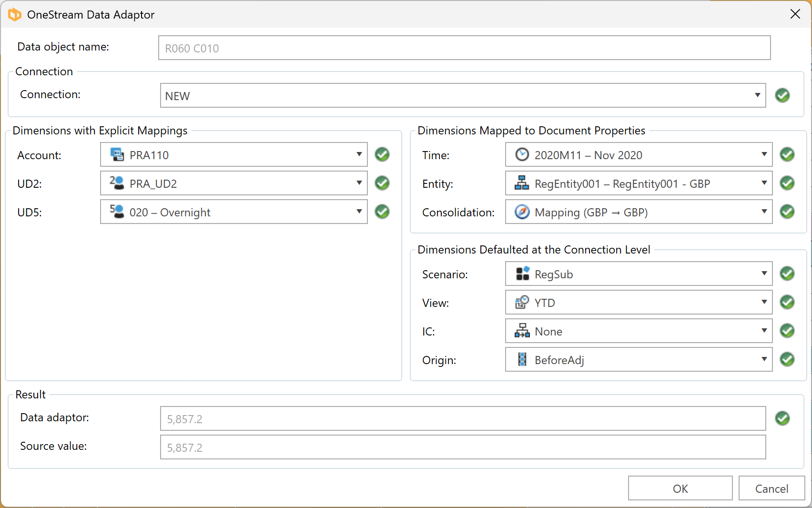Select the YTD view text
The width and height of the screenshot is (812, 508).
pyautogui.click(x=545, y=303)
